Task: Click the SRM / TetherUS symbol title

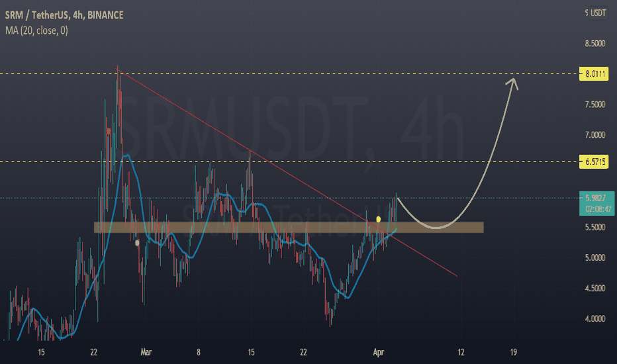Action: pos(64,15)
